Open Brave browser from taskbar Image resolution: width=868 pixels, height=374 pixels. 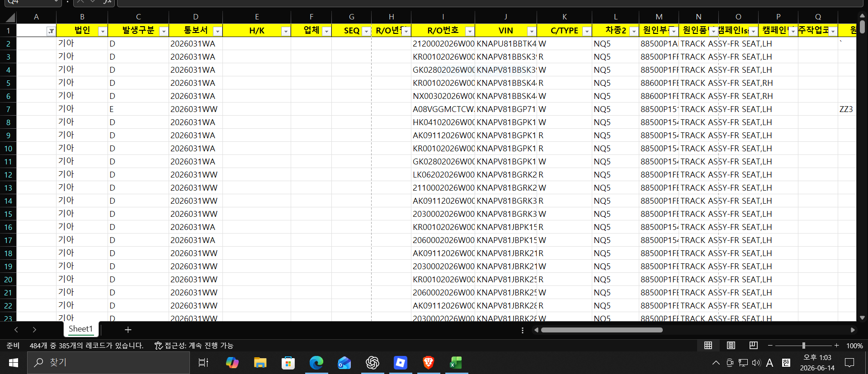pos(428,363)
